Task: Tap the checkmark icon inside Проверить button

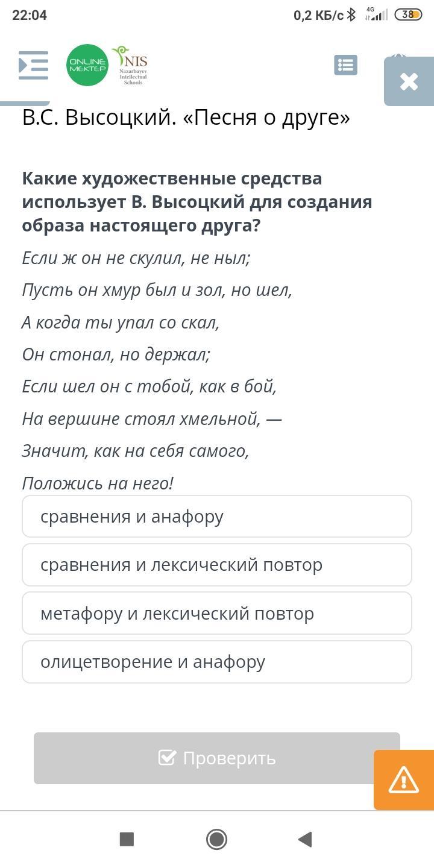Action: 167,758
